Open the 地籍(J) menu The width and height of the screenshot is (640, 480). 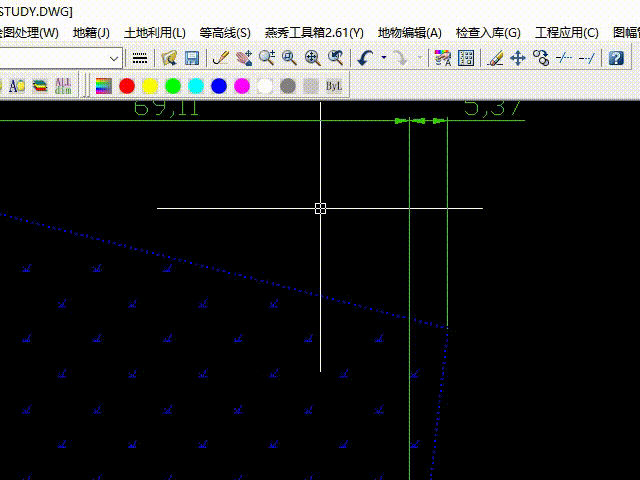pyautogui.click(x=91, y=33)
